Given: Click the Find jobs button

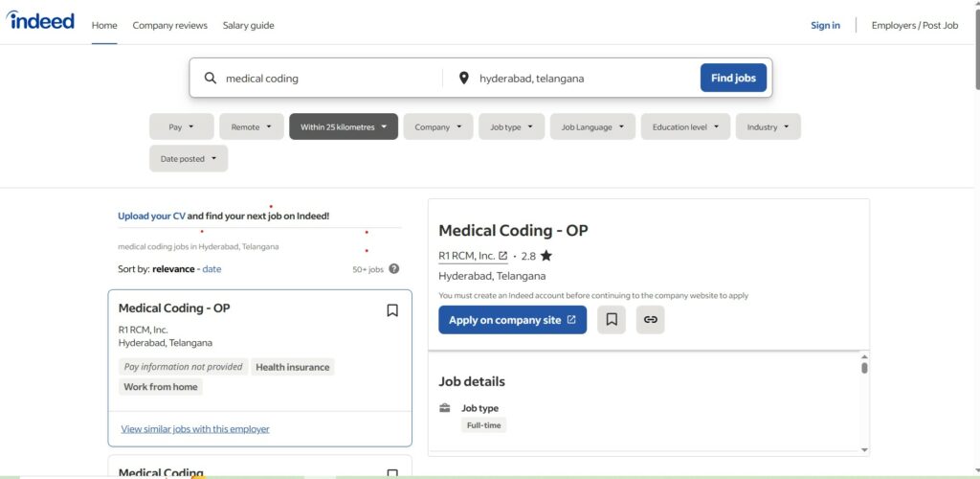Looking at the screenshot, I should [x=733, y=79].
